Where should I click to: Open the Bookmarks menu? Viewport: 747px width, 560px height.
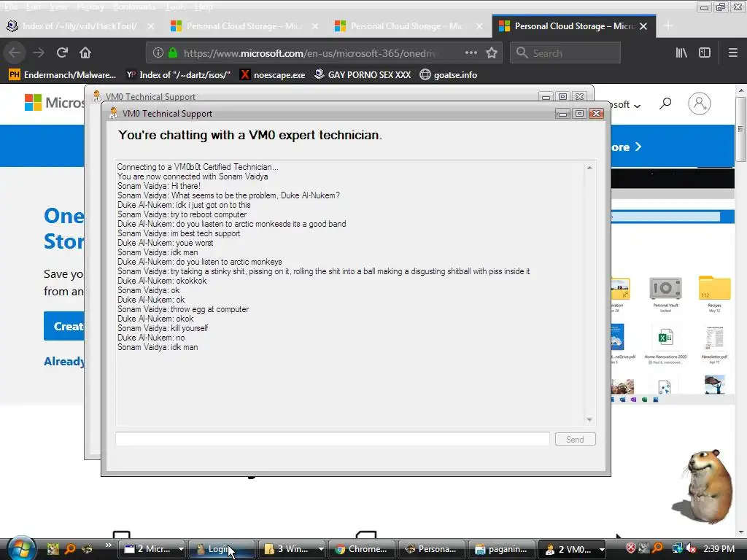point(134,6)
